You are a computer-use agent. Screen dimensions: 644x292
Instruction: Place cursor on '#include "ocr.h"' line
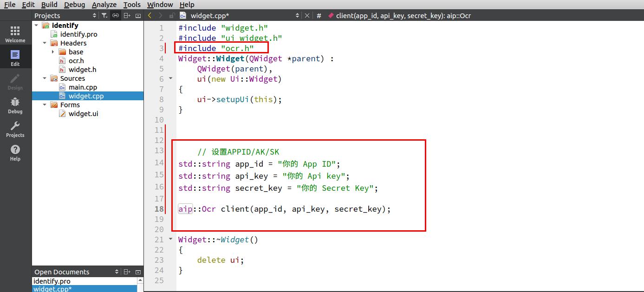pyautogui.click(x=216, y=48)
